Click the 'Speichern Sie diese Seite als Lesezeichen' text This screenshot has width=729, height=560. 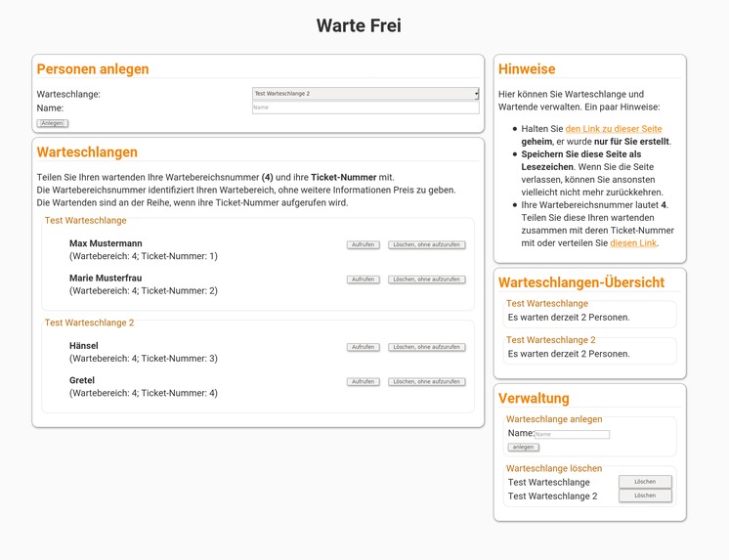[581, 160]
